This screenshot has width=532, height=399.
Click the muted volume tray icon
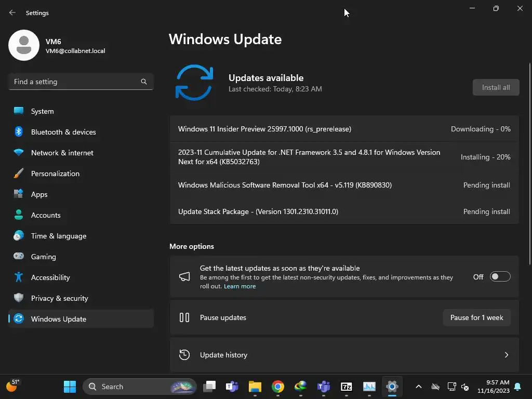pyautogui.click(x=465, y=387)
